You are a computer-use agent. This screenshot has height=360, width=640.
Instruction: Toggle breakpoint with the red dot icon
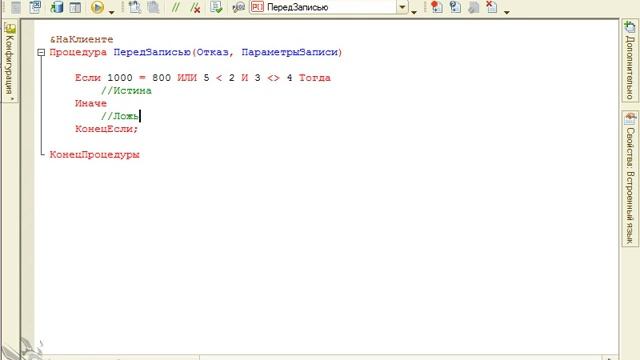click(437, 7)
